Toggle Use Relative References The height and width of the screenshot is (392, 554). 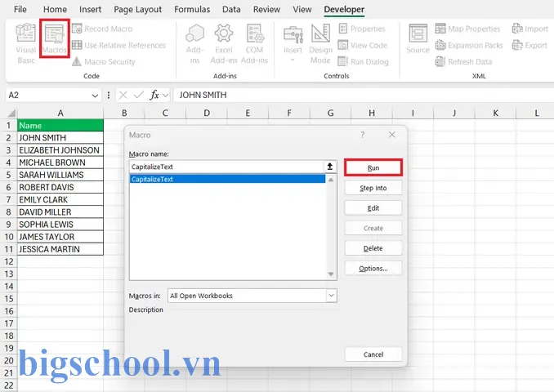pyautogui.click(x=118, y=45)
